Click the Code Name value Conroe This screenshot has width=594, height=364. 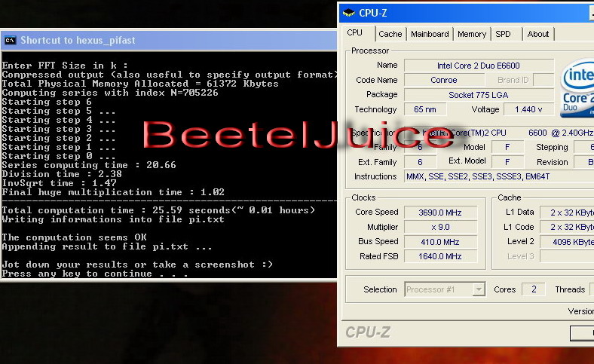444,80
